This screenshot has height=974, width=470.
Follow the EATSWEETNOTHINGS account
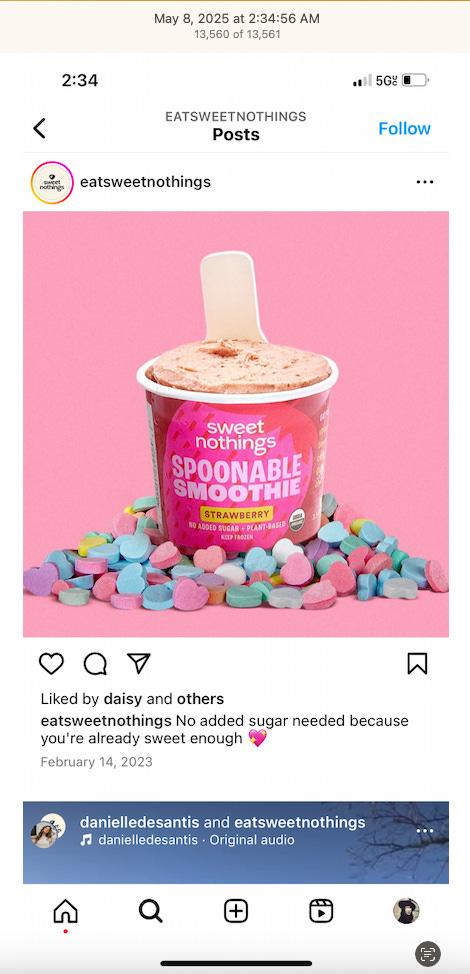pos(404,129)
